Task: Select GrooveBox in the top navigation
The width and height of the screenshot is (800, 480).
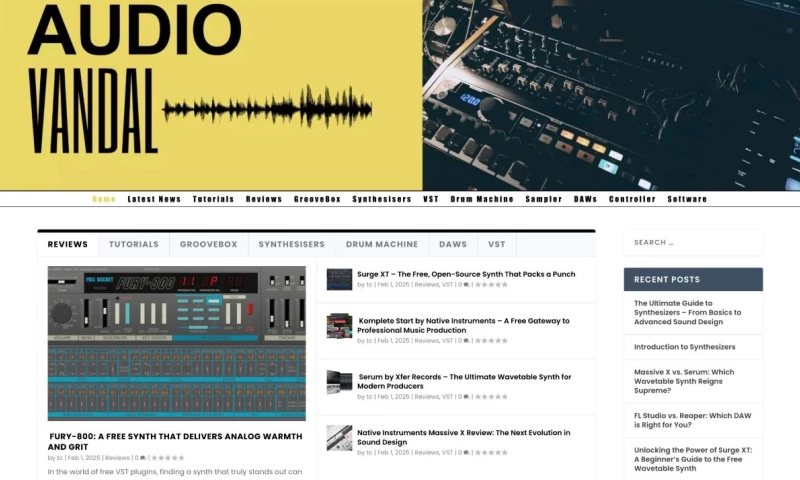Action: coord(317,199)
